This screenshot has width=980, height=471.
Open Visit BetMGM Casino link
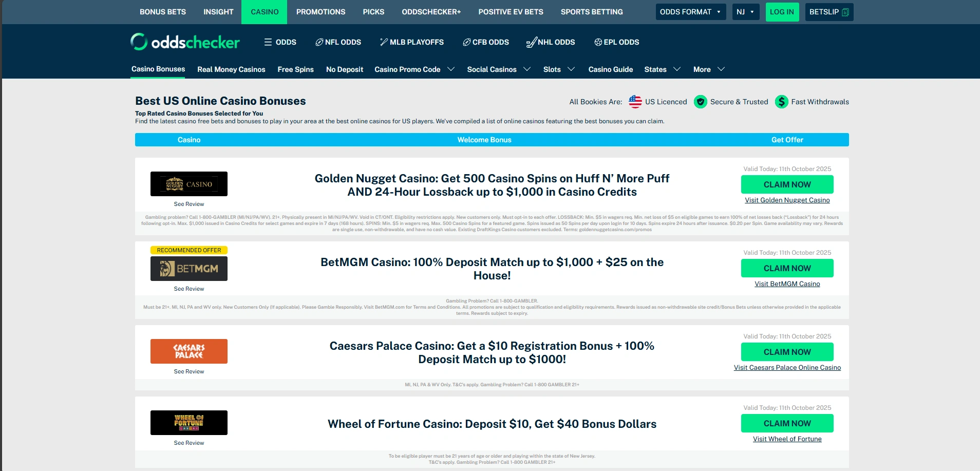pyautogui.click(x=787, y=284)
